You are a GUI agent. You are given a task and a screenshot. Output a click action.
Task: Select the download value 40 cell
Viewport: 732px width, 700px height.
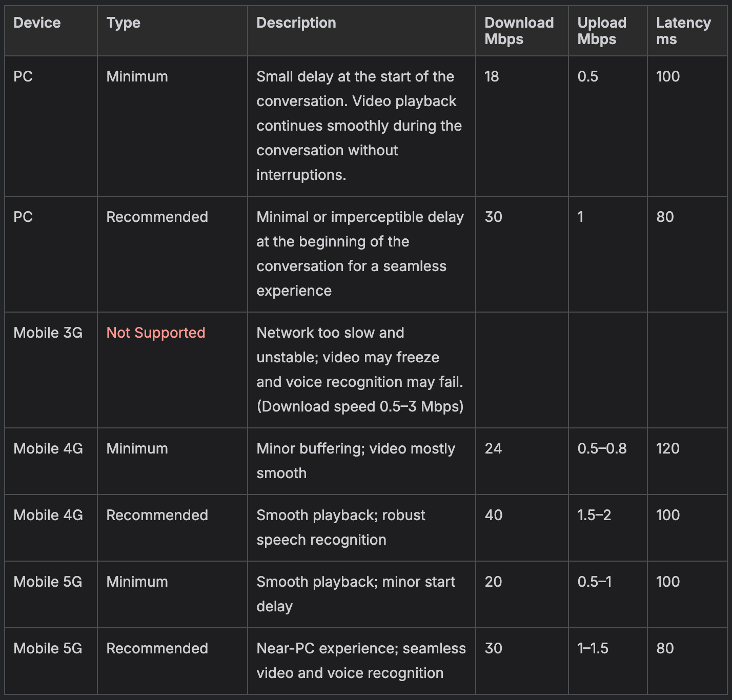tap(493, 516)
